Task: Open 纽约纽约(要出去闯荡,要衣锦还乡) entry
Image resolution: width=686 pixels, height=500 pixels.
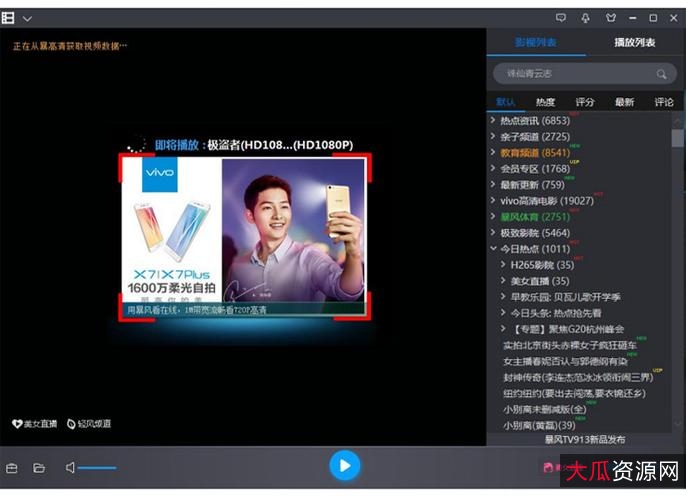Action: [574, 393]
